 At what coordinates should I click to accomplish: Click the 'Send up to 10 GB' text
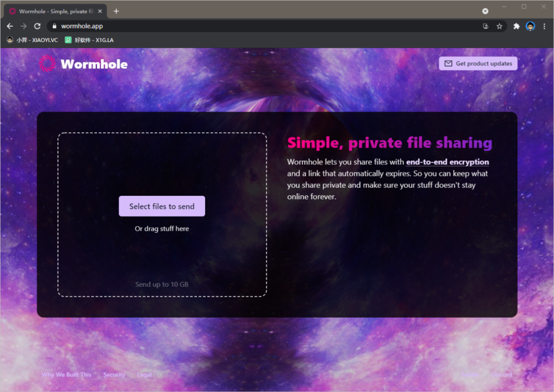coord(162,284)
